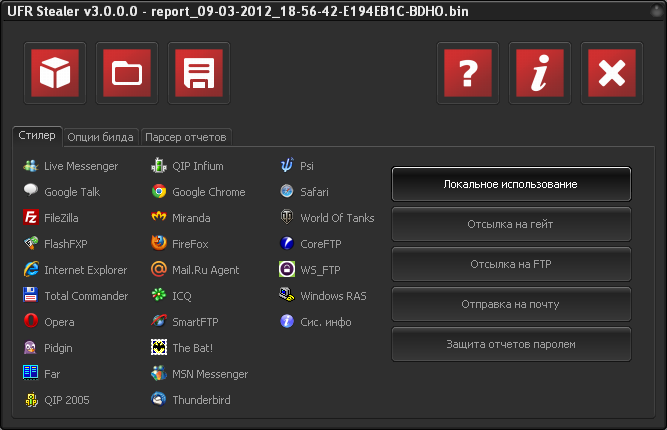Click the Internet Explorer icon
The height and width of the screenshot is (430, 667).
31,269
